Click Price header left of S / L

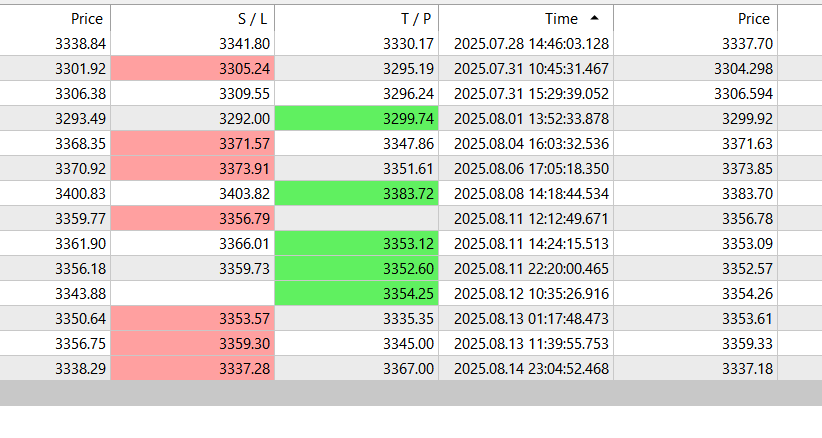88,19
